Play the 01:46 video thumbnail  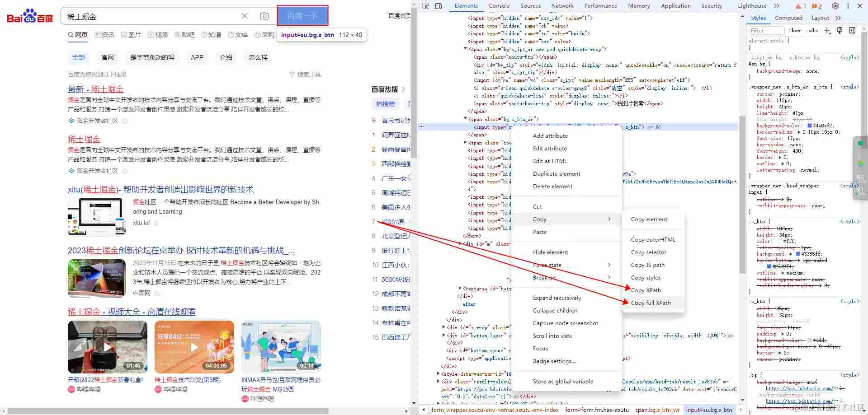tap(108, 347)
